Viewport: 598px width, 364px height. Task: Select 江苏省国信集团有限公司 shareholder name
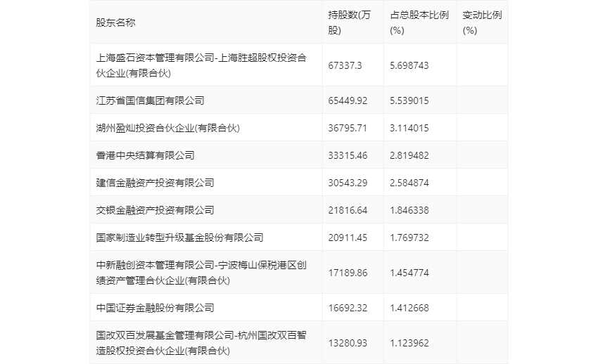(150, 100)
